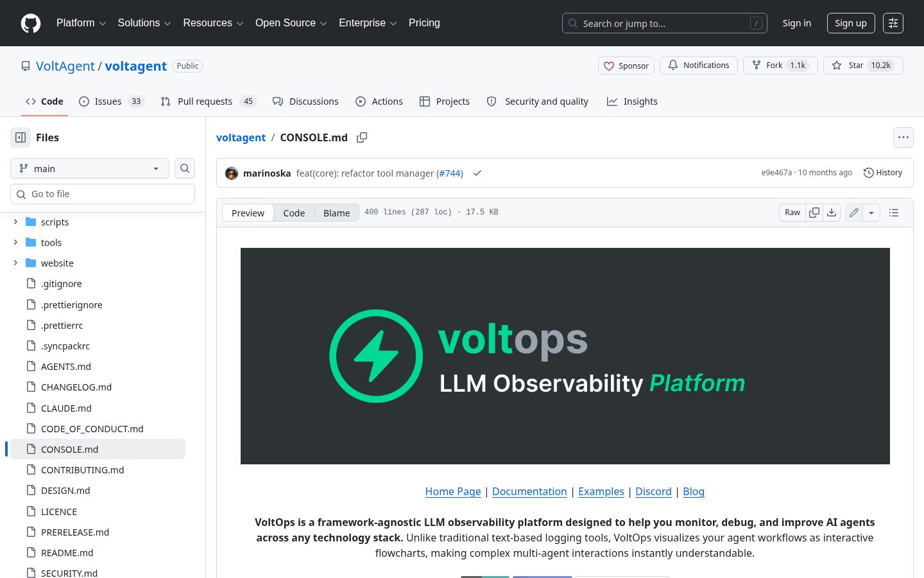
Task: Click the Sign up button
Action: click(x=851, y=23)
